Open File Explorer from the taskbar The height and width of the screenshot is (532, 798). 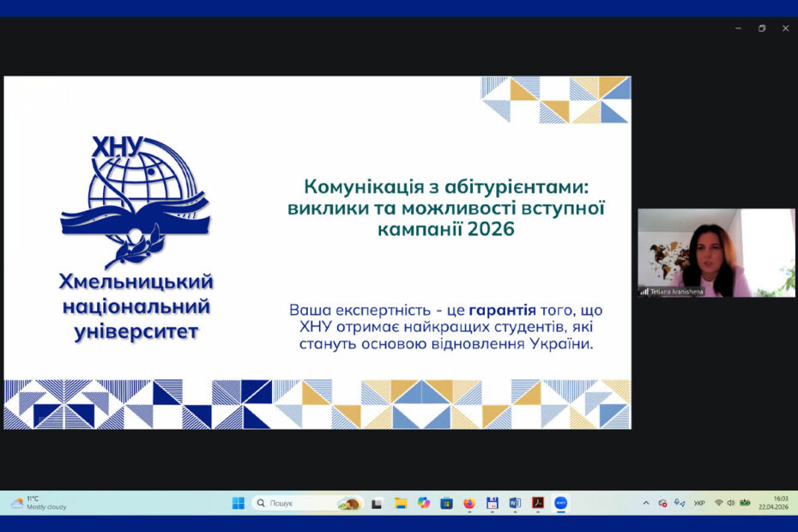[400, 504]
